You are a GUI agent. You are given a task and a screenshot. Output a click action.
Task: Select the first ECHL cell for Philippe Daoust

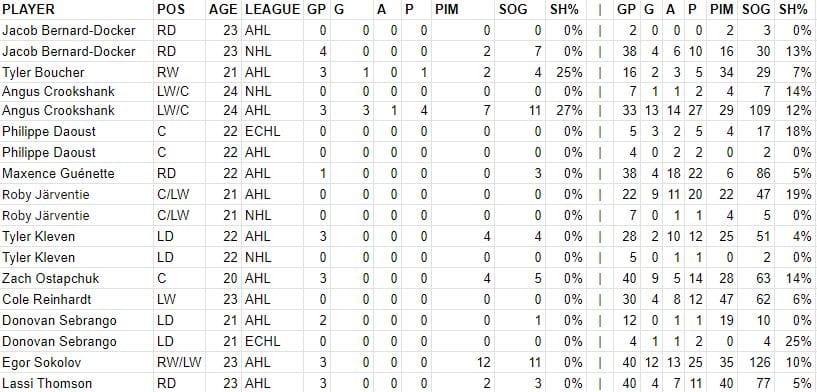click(x=273, y=131)
